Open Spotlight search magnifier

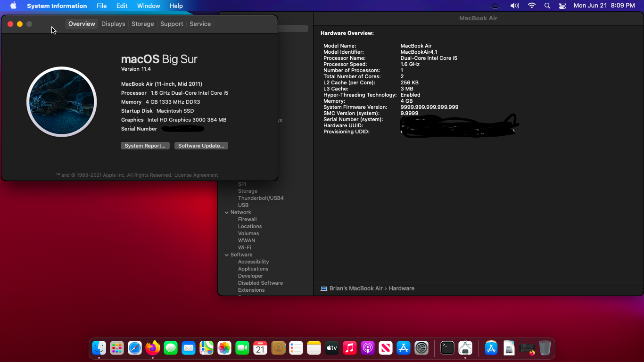tap(547, 6)
